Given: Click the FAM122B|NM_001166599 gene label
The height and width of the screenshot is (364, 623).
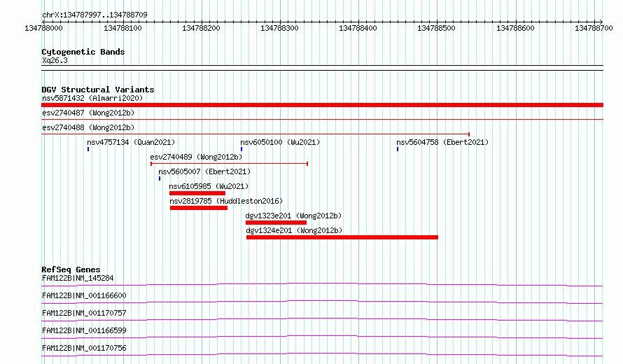Looking at the screenshot, I should pos(84,330).
